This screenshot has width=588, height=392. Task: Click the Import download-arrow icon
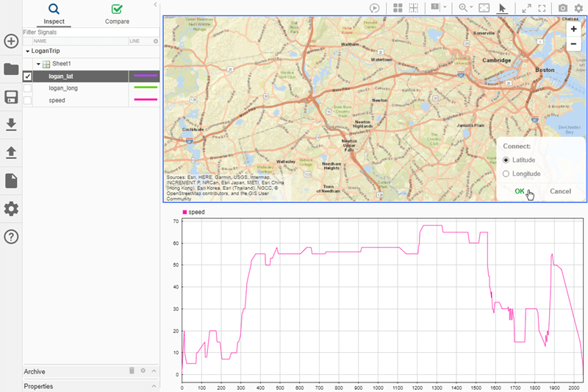click(11, 124)
